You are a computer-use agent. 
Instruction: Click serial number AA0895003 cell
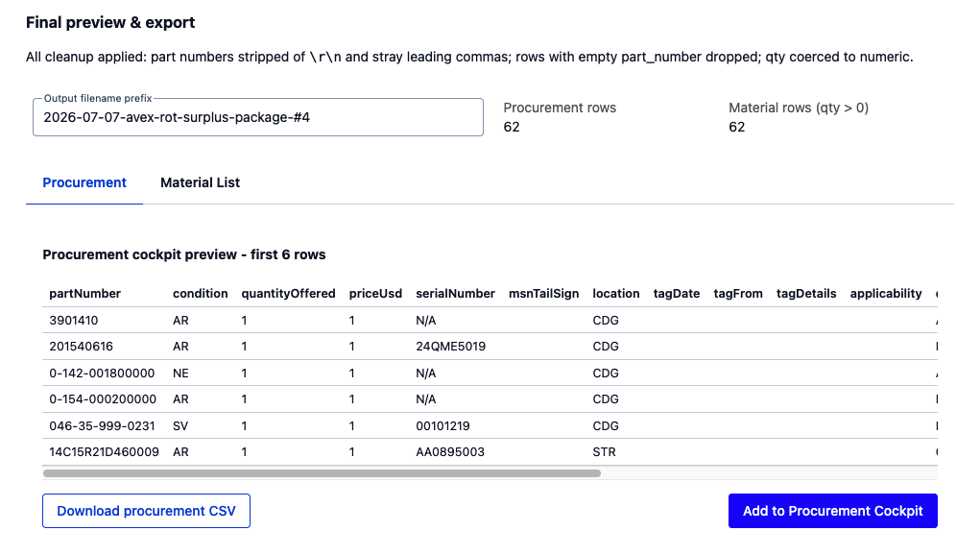pos(450,452)
